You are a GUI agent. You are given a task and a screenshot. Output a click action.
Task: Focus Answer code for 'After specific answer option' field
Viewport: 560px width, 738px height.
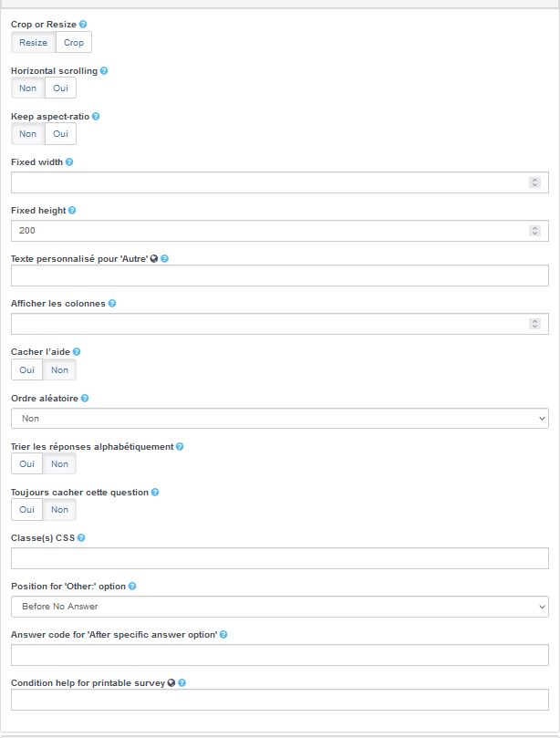tap(279, 655)
